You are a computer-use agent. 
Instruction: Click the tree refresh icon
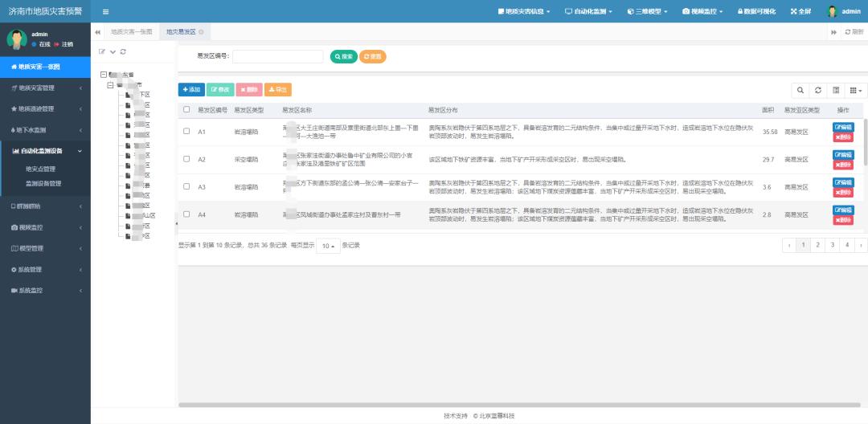coord(123,51)
